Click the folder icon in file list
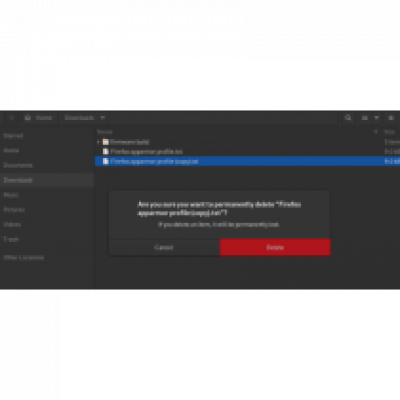 [x=106, y=142]
